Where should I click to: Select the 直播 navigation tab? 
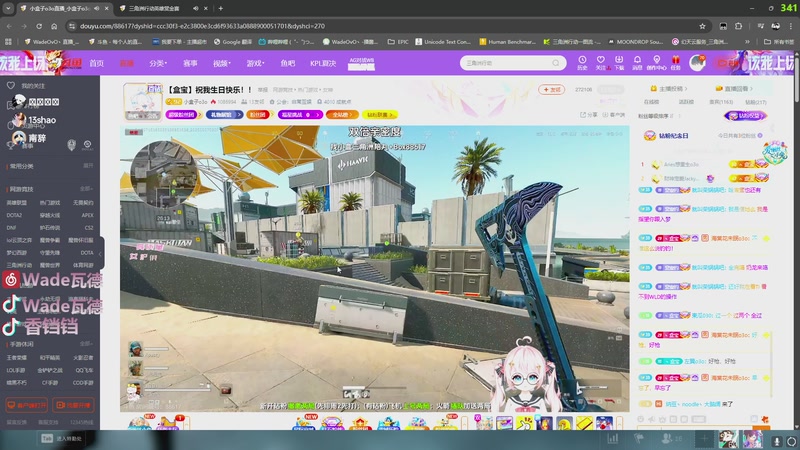point(127,63)
